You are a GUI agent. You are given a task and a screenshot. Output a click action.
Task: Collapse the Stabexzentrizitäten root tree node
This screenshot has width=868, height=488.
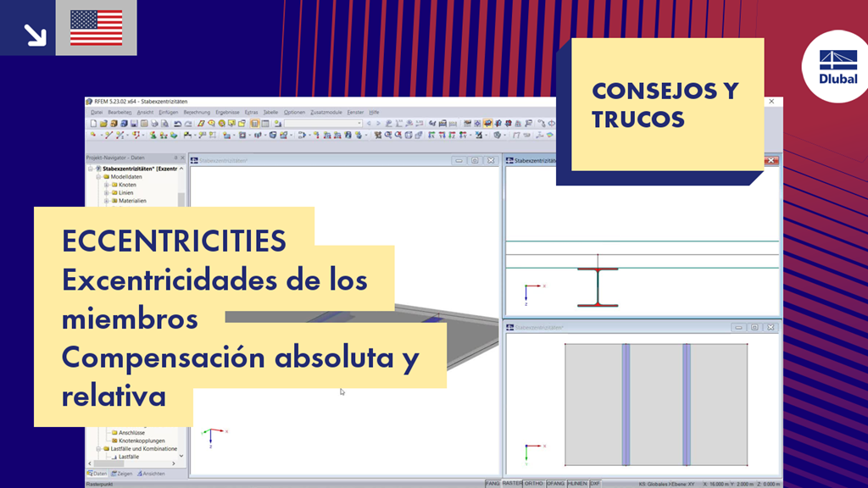[x=90, y=169]
